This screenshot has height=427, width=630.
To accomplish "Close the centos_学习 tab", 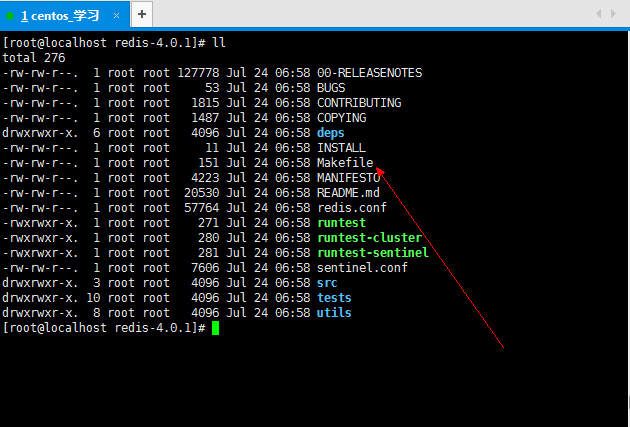I will (117, 16).
